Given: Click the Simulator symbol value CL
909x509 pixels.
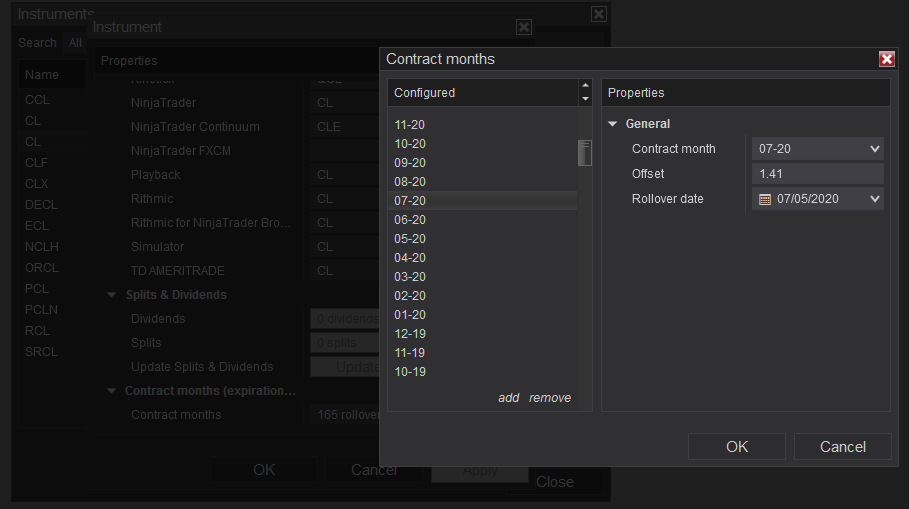Looking at the screenshot, I should [x=344, y=247].
